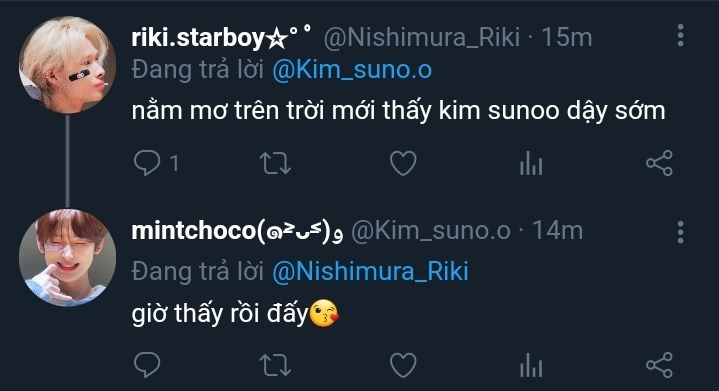Image resolution: width=719 pixels, height=391 pixels.
Task: Open the 15m timestamp of first tweet
Action: click(567, 37)
